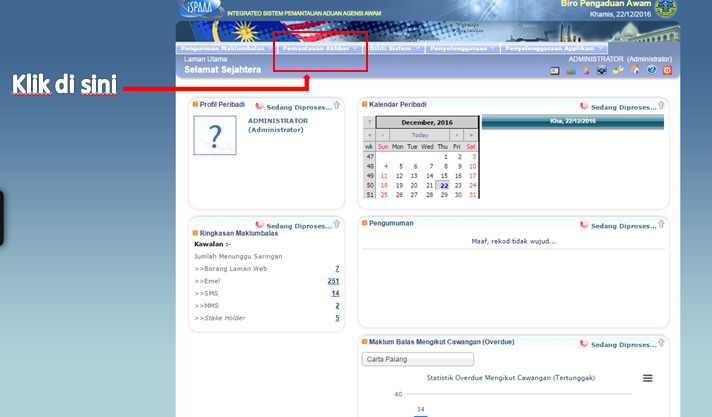Click the December, 2016 calendar title

pyautogui.click(x=427, y=123)
